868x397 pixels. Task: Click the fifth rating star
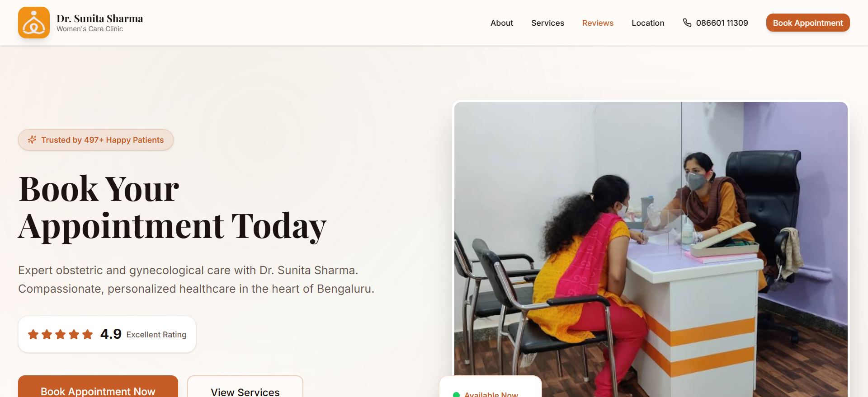point(88,334)
